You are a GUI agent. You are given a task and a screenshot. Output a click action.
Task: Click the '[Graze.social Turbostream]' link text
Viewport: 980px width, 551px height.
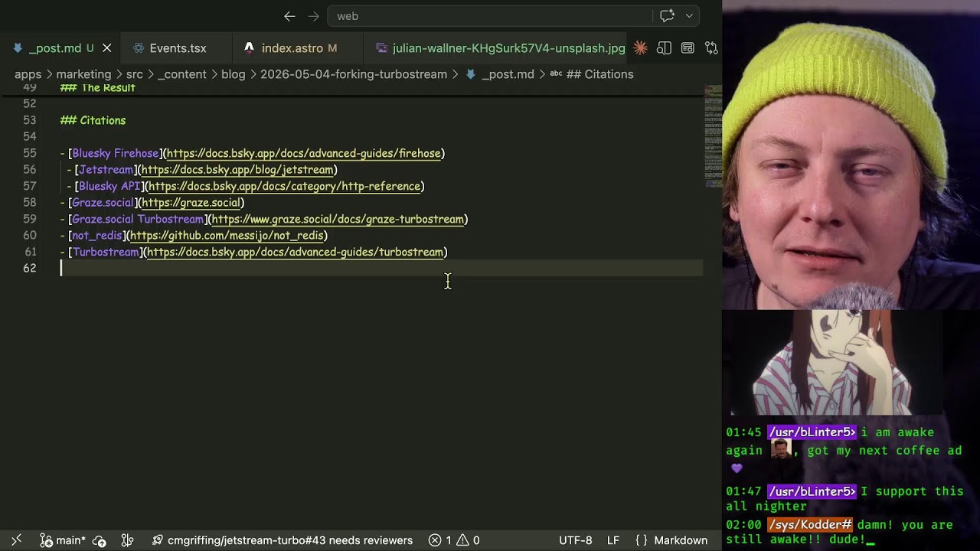pyautogui.click(x=138, y=219)
